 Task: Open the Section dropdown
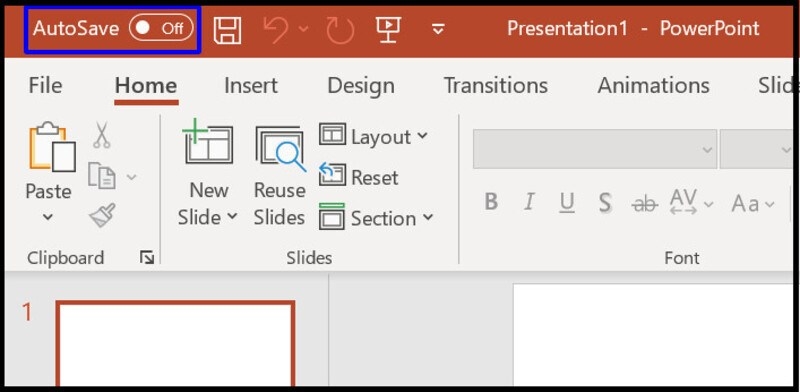377,217
